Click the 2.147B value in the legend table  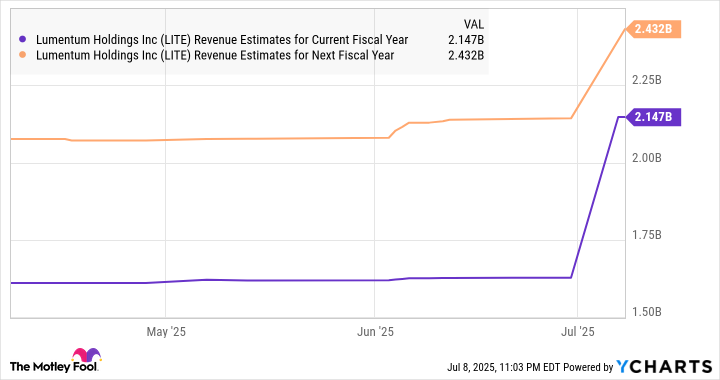tap(466, 40)
